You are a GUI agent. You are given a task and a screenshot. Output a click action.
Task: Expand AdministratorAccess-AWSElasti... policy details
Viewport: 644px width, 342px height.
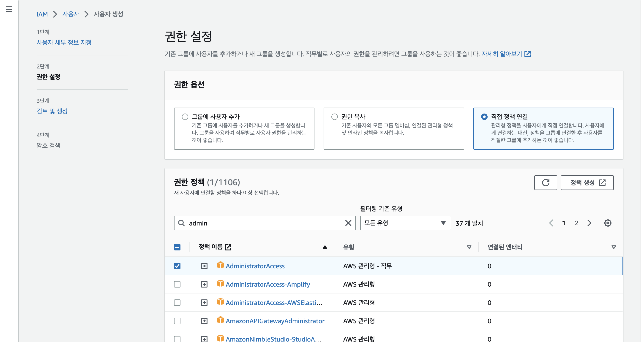tap(204, 303)
